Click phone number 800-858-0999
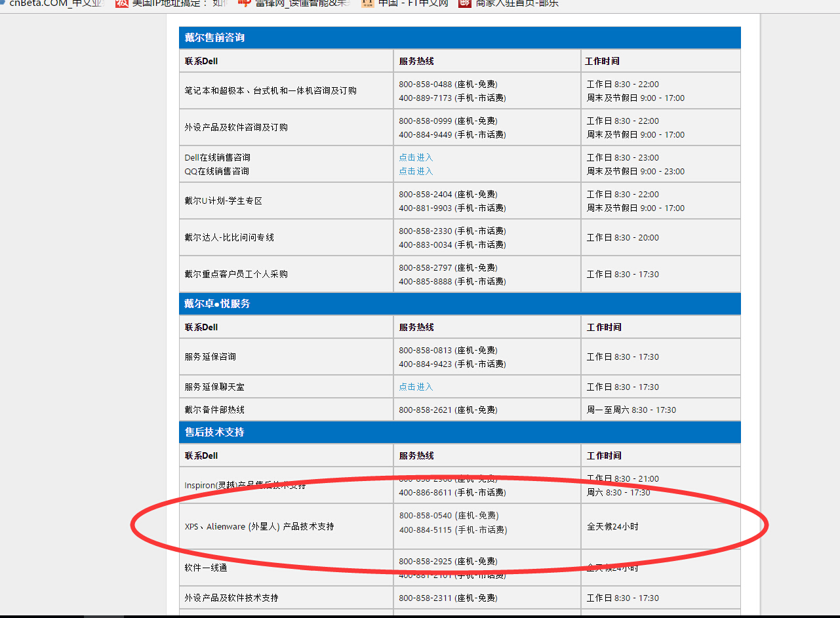This screenshot has width=840, height=618. point(426,121)
